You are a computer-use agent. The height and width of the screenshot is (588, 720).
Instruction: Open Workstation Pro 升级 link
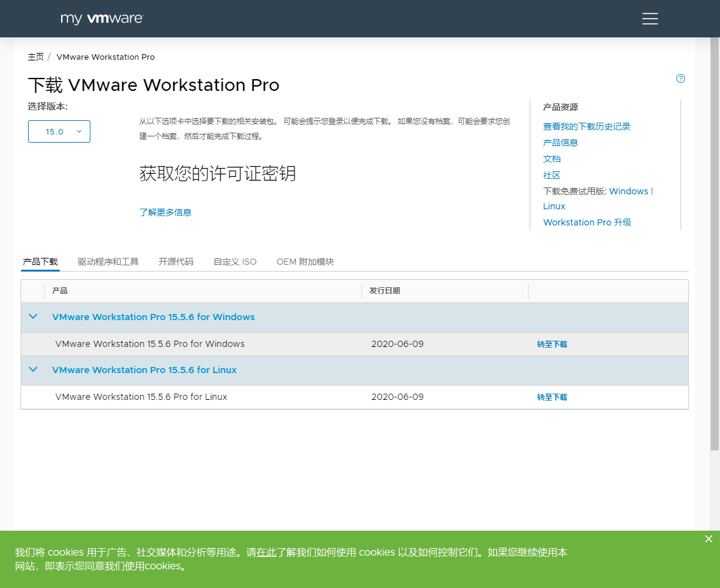click(587, 222)
